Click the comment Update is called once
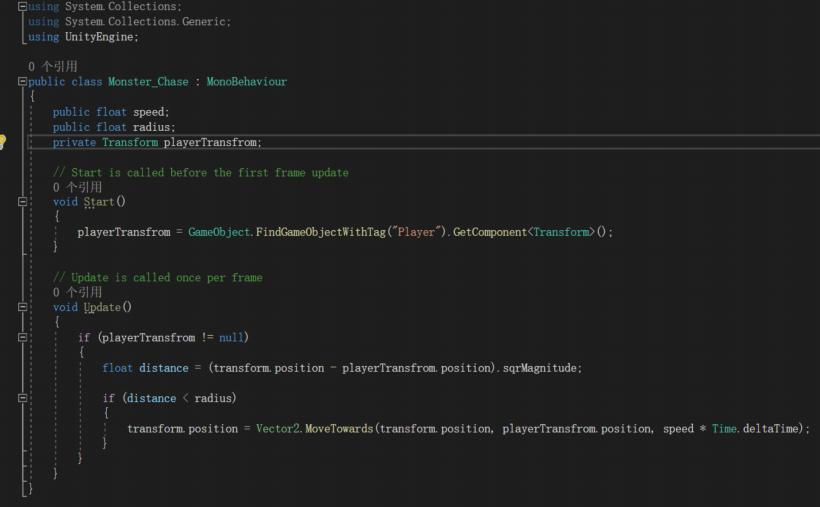 click(157, 278)
